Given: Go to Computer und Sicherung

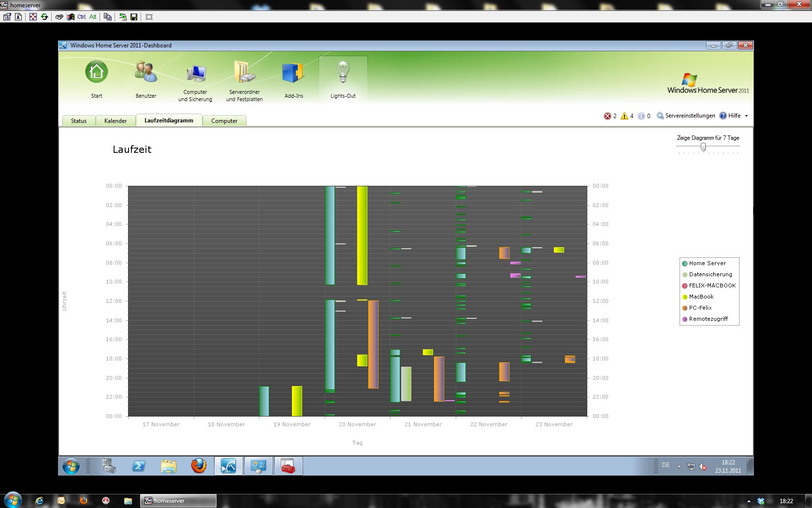Looking at the screenshot, I should click(x=195, y=81).
